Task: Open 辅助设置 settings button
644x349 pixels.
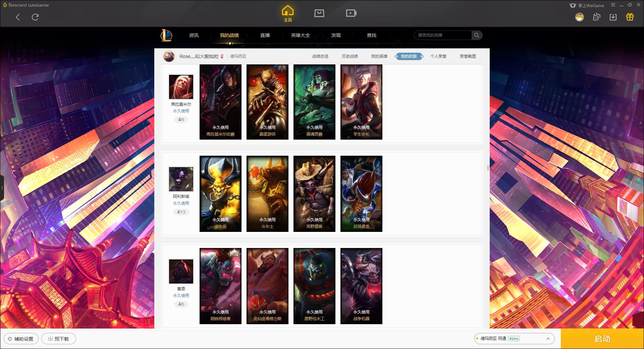Action: coord(21,339)
